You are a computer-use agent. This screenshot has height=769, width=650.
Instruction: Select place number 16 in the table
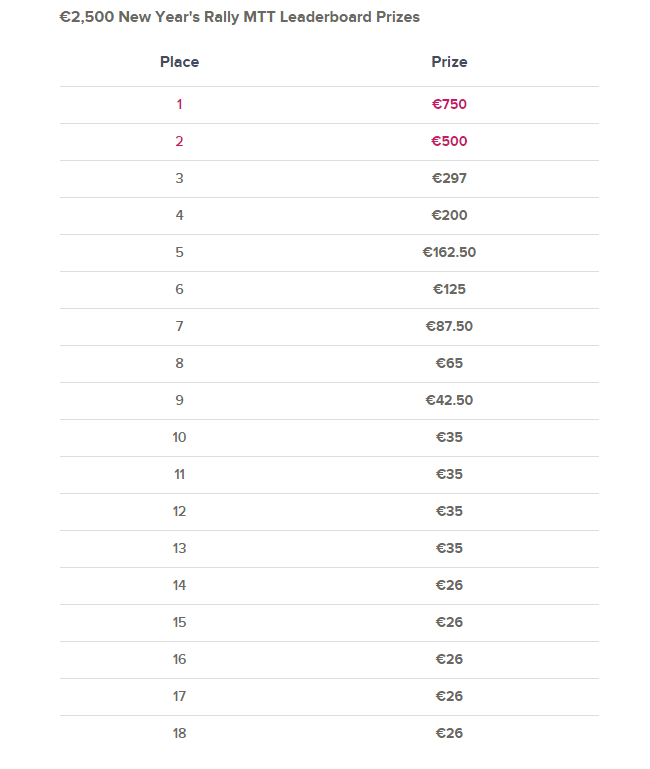click(x=180, y=659)
